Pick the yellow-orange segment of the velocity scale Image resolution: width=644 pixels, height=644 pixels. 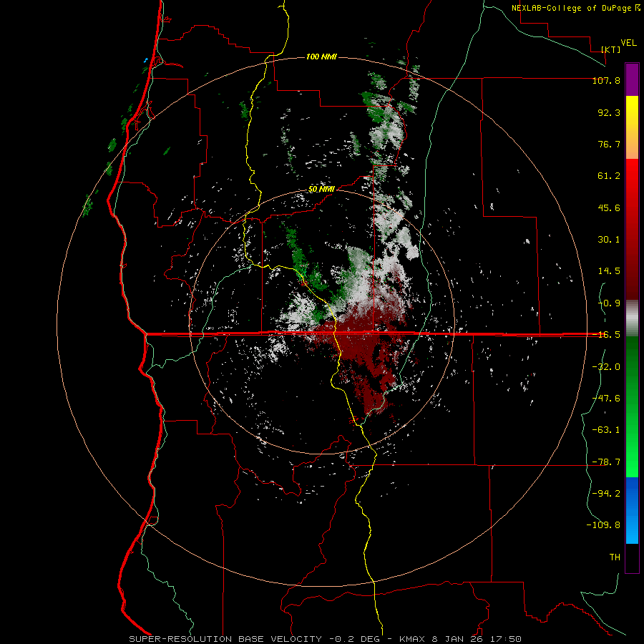[632, 127]
